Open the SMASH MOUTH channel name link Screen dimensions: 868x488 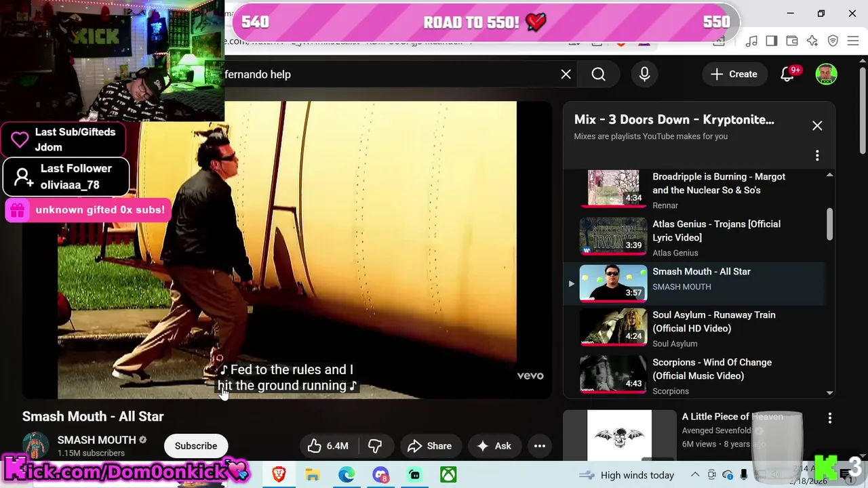(96, 440)
